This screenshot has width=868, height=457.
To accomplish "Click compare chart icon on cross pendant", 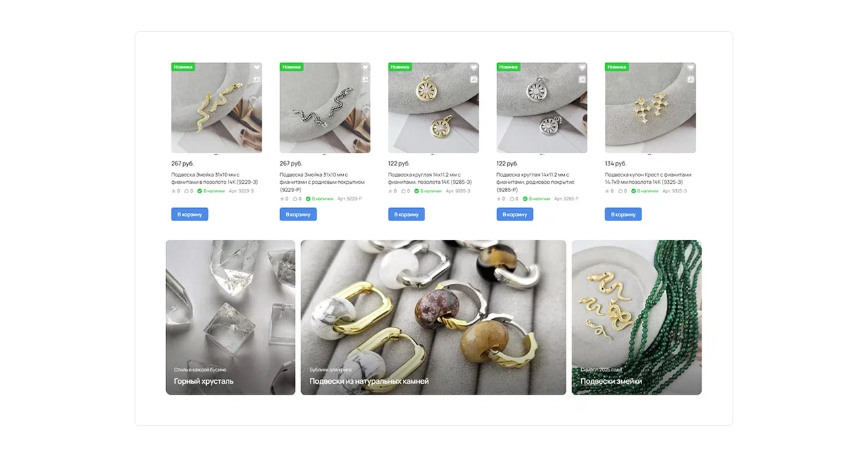I will point(691,79).
